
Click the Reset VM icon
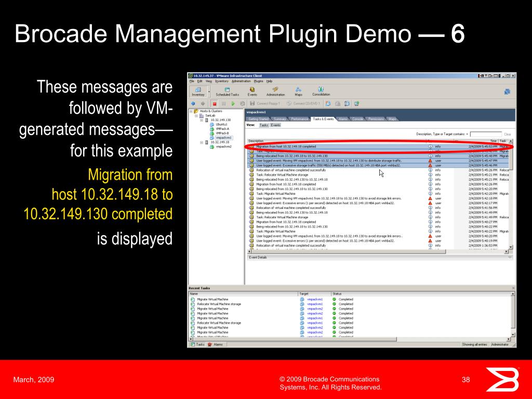tap(242, 103)
